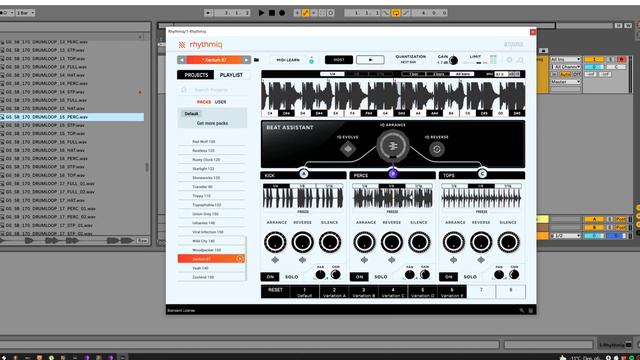Open the Master output dropdown on Ableton track
This screenshot has width=640, height=360.
pos(565,82)
